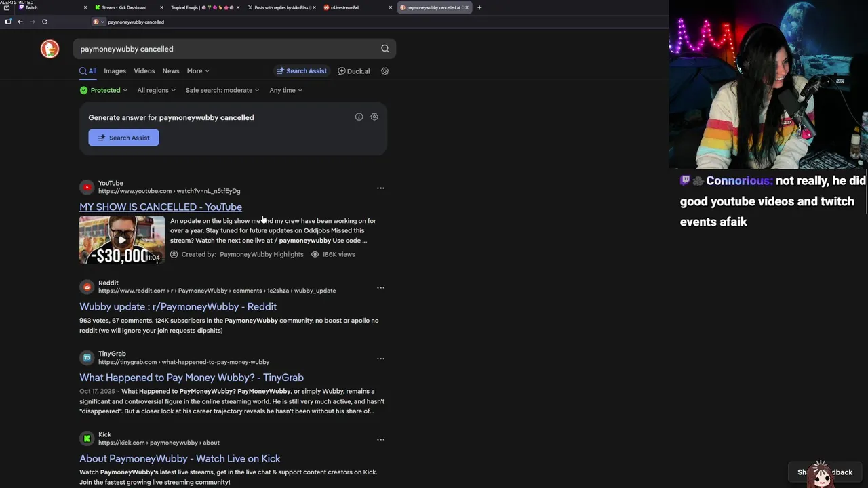Reload the page with refresh icon
The image size is (868, 488).
click(x=45, y=22)
